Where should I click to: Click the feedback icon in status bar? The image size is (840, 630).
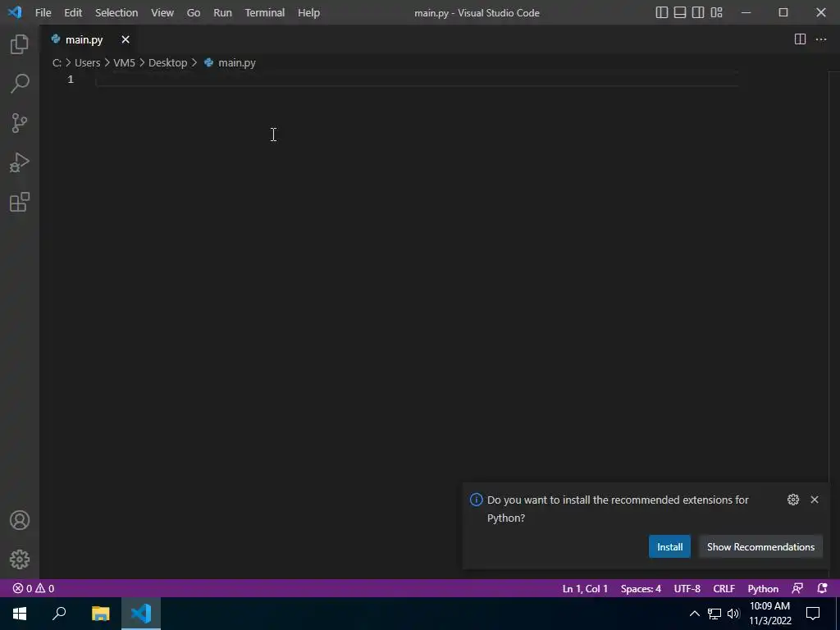click(x=797, y=588)
